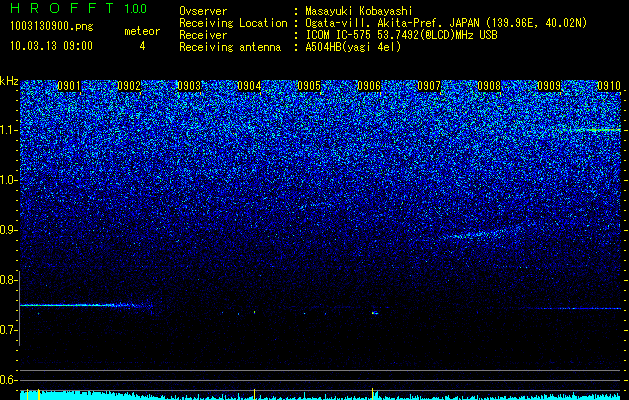Click the Receiving Location label
The width and height of the screenshot is (629, 400).
pos(233,23)
